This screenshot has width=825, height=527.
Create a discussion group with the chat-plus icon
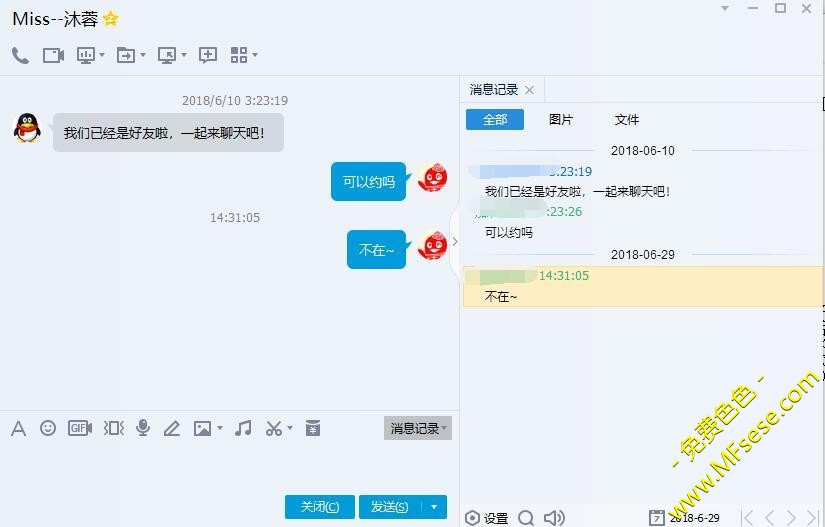point(208,55)
